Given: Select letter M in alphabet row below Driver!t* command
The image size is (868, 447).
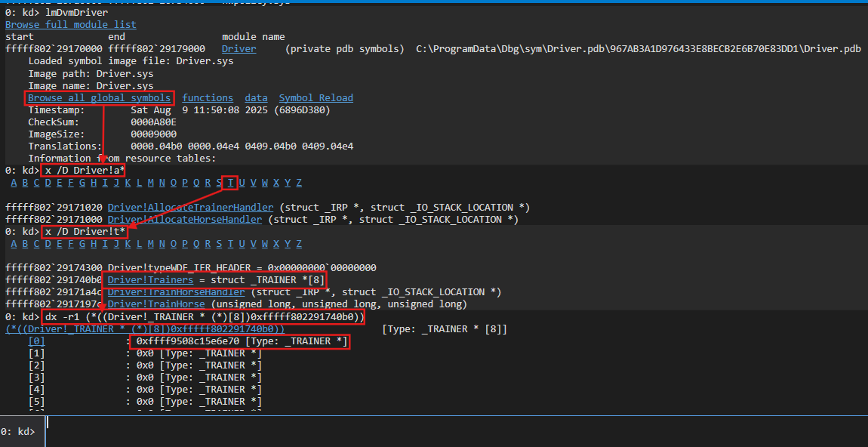Looking at the screenshot, I should point(151,244).
